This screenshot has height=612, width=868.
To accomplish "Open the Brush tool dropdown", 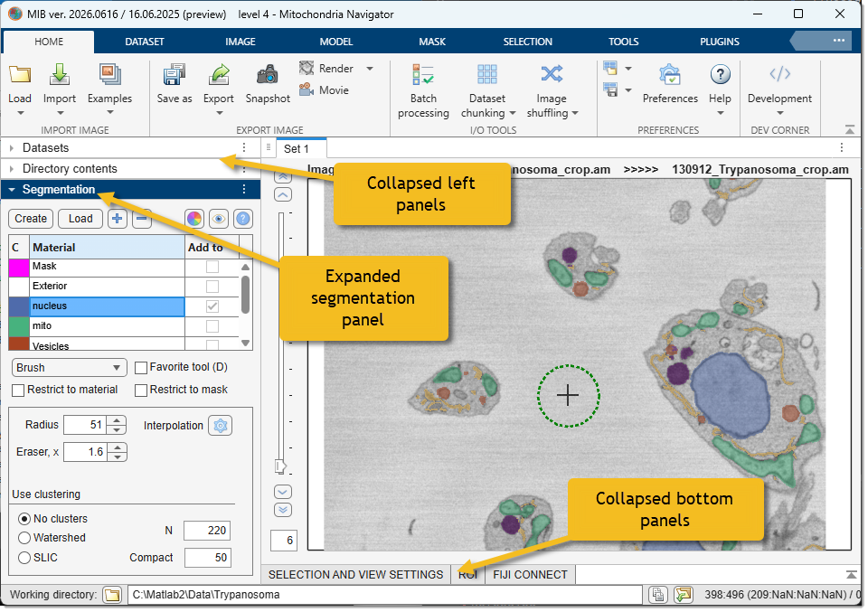I will coord(70,368).
